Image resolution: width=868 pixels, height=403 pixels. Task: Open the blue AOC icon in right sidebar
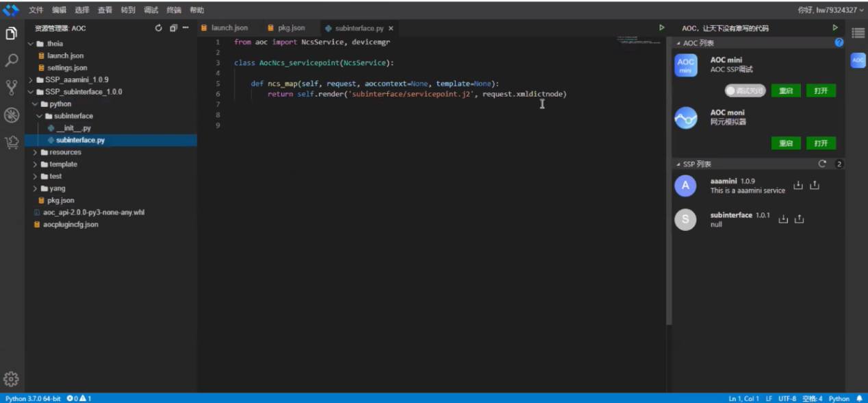click(858, 60)
